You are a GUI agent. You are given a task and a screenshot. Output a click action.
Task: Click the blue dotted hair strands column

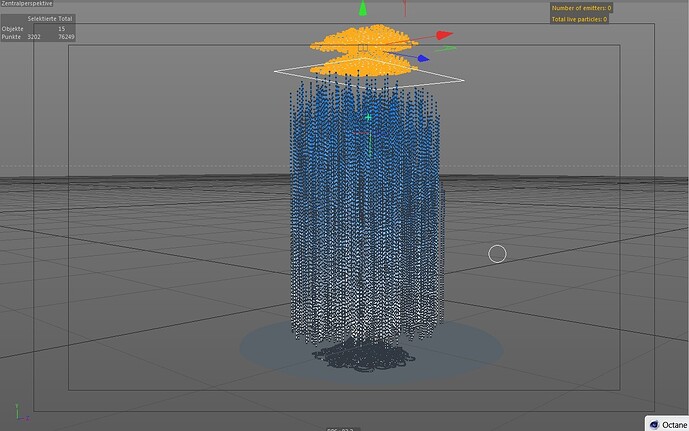366,211
